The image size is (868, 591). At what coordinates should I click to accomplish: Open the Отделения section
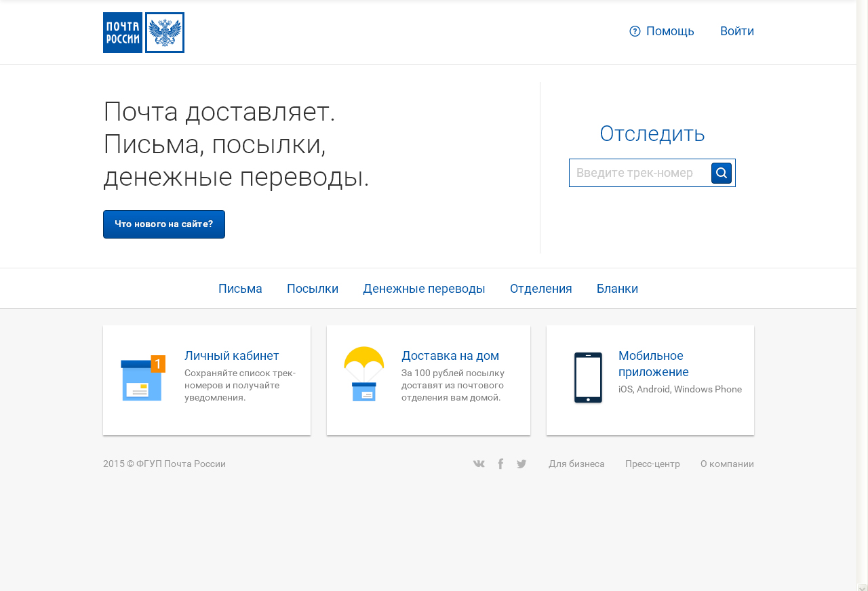[541, 289]
